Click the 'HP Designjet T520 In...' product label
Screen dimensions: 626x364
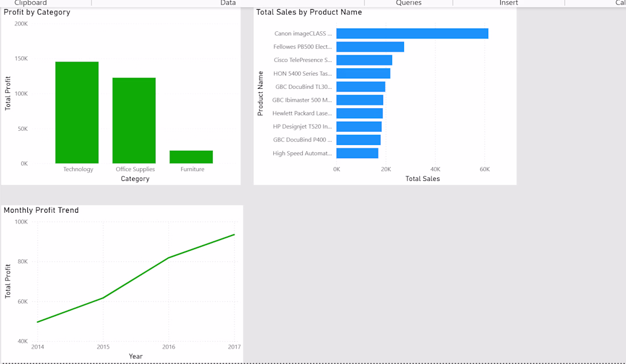pyautogui.click(x=303, y=126)
